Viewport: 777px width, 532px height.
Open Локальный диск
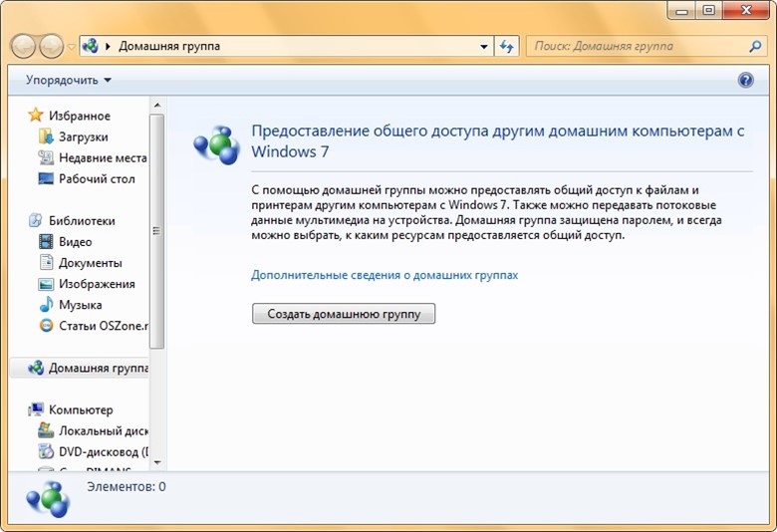click(103, 430)
